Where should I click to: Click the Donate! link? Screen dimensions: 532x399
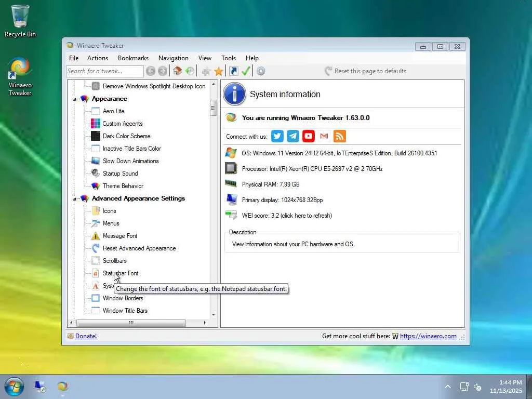coord(86,336)
